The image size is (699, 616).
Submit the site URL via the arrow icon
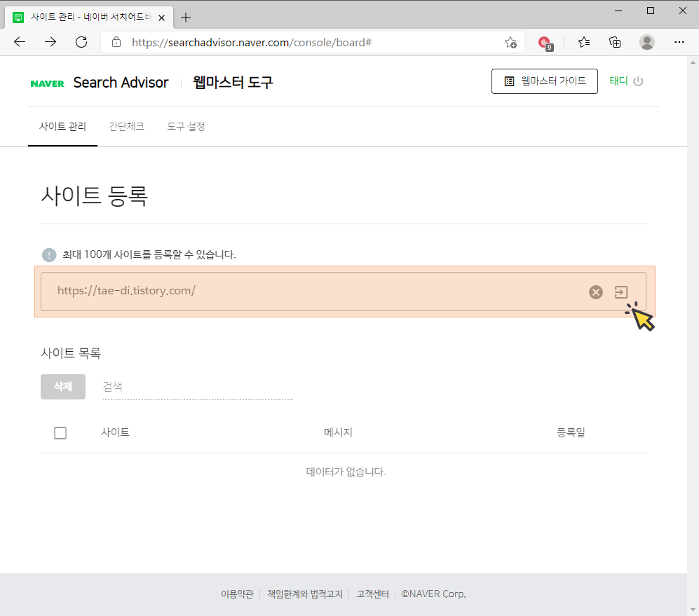tap(620, 292)
